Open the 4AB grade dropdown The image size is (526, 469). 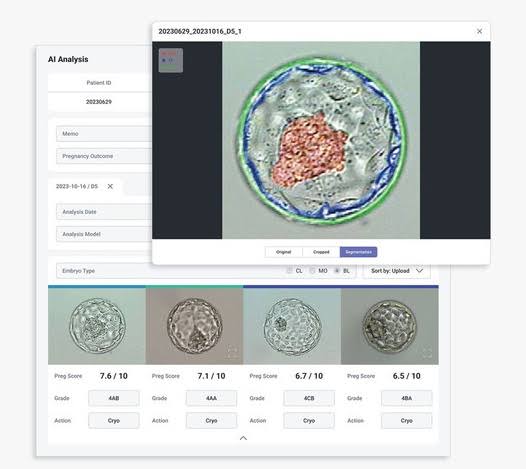(114, 398)
